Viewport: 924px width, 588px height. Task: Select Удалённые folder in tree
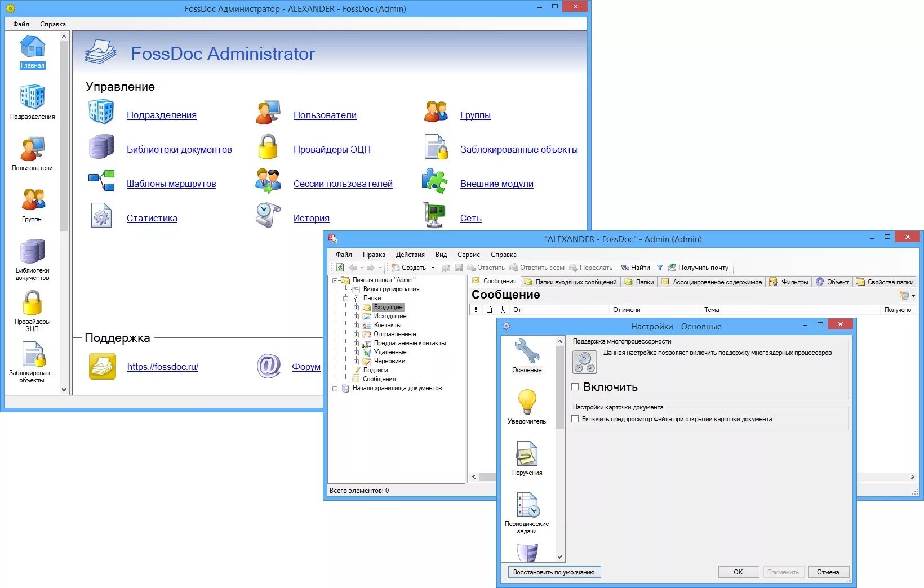click(390, 353)
